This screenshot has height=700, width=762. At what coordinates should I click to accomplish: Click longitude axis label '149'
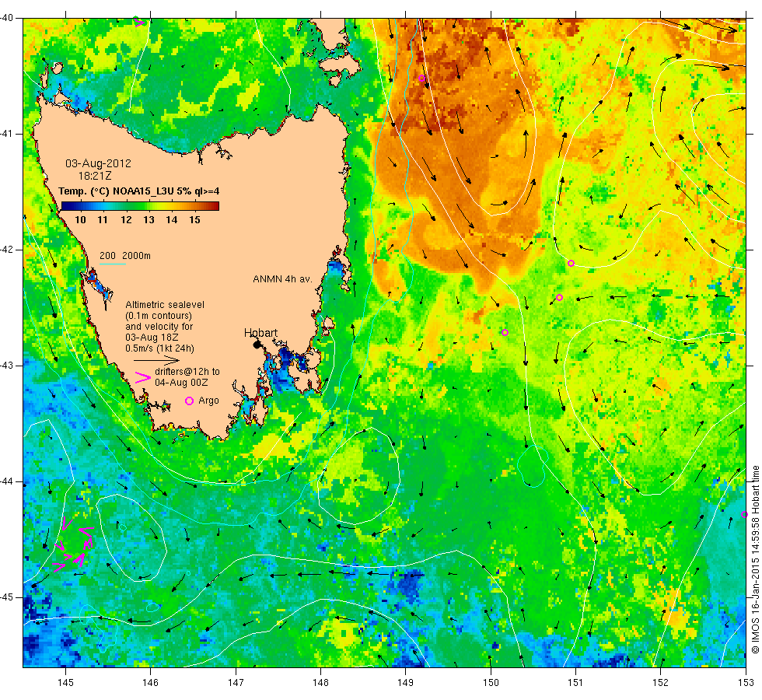pos(405,683)
